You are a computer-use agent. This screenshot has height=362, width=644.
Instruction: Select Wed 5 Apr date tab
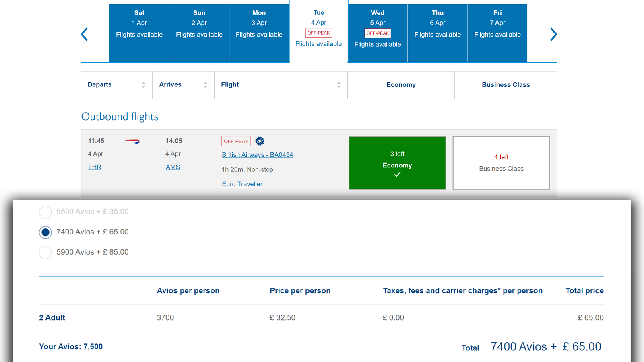(378, 33)
